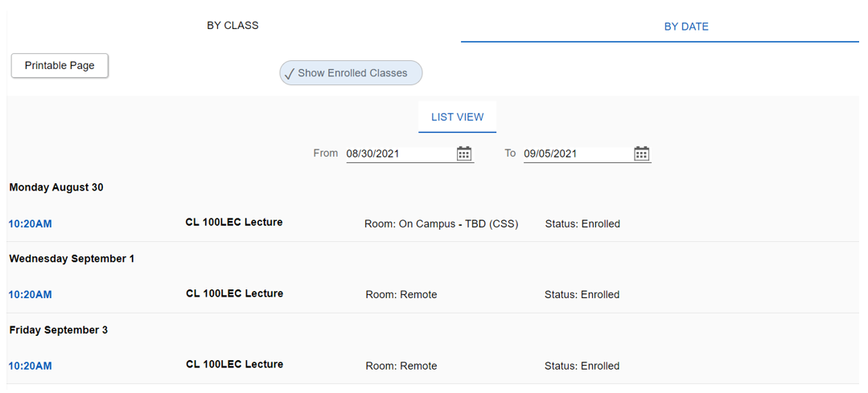Select the Wednesday CL 100LEC Lecture entry
The width and height of the screenshot is (868, 393).
coord(234,294)
